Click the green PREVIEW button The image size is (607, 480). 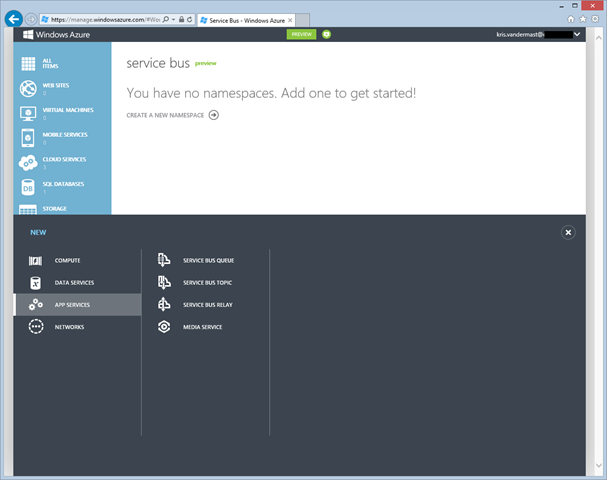point(301,34)
